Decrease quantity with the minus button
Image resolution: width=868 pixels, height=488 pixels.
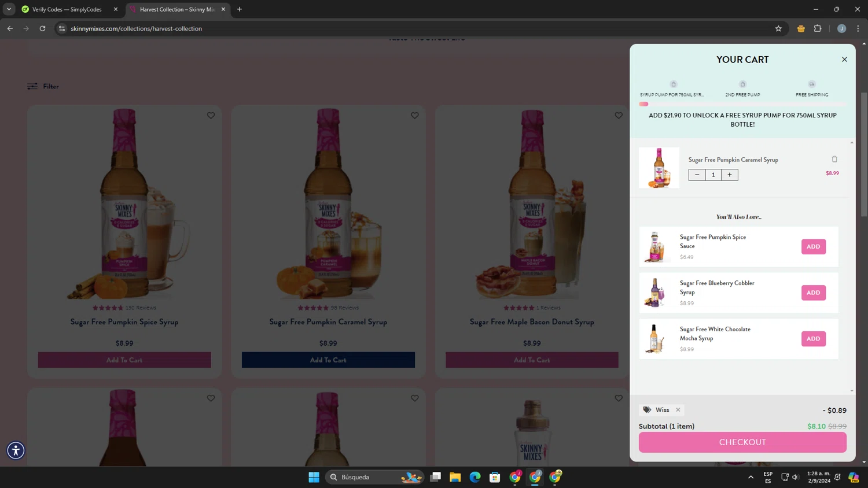click(x=697, y=175)
